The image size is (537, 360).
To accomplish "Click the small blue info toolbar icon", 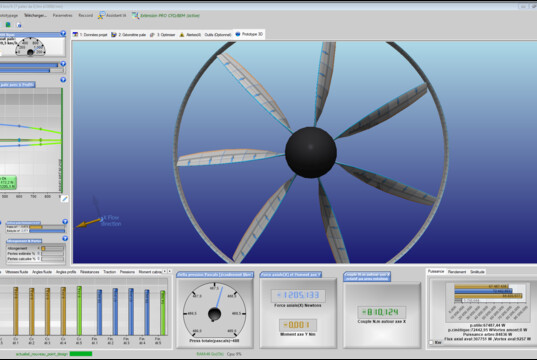I will 19,25.
